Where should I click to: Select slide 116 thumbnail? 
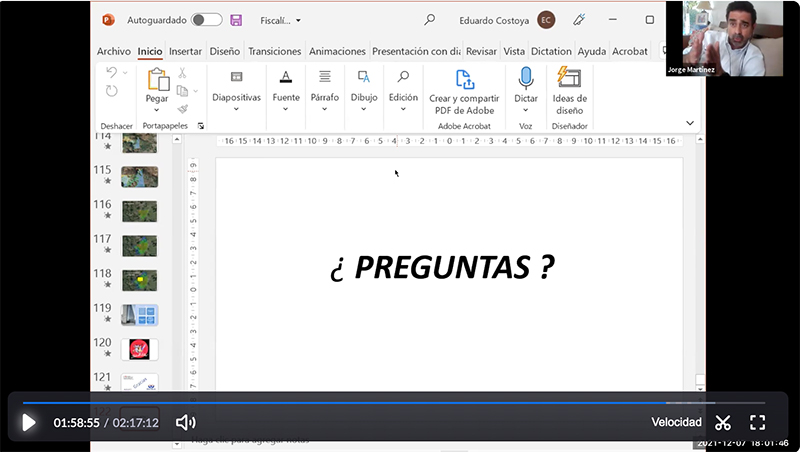[139, 211]
